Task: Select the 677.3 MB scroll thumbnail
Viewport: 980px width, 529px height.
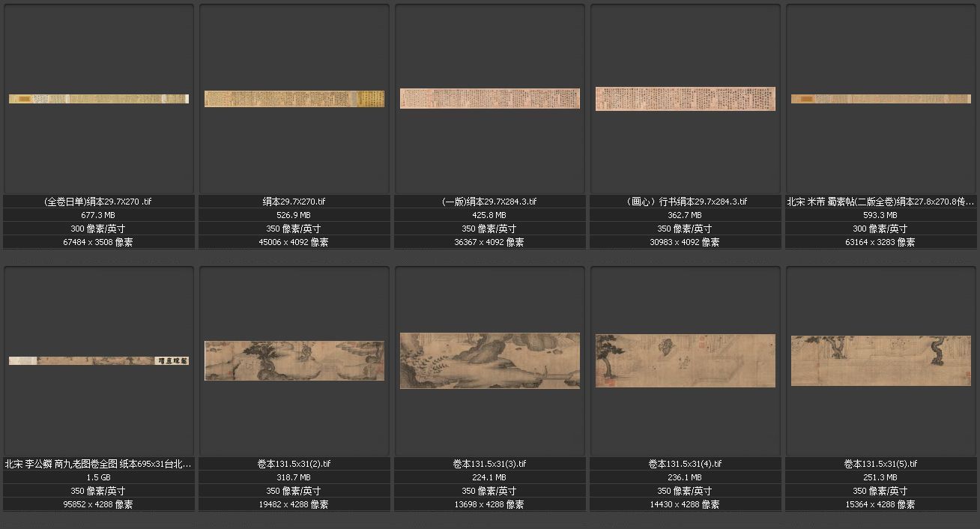Action: [99, 99]
